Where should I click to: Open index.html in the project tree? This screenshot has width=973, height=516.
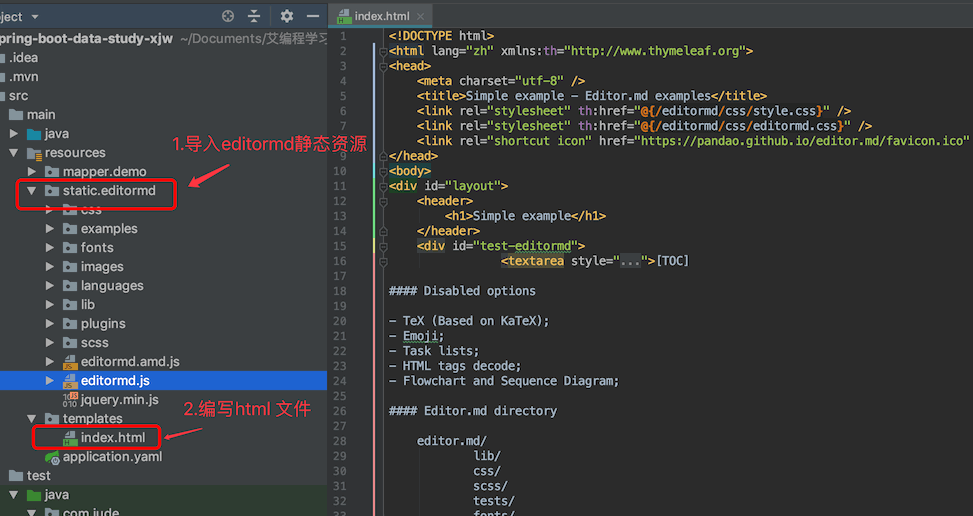113,438
